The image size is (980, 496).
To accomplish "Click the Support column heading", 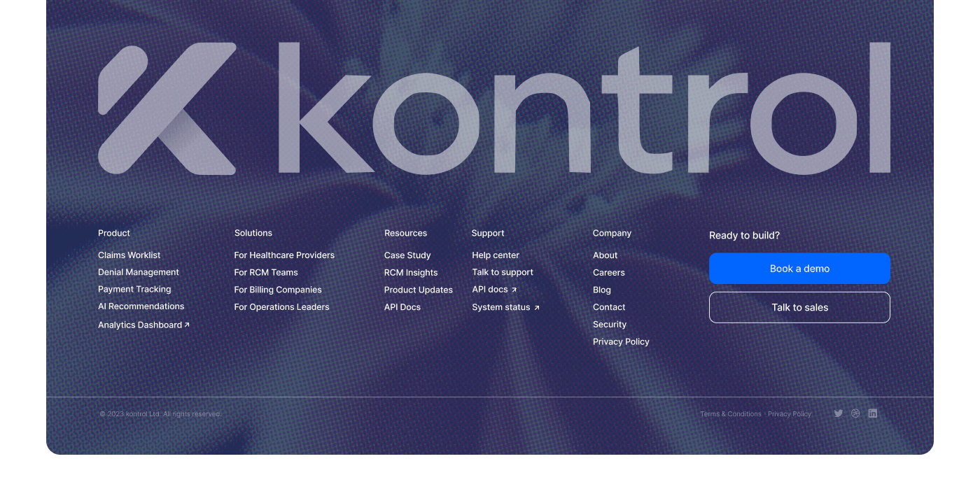I will (x=488, y=233).
